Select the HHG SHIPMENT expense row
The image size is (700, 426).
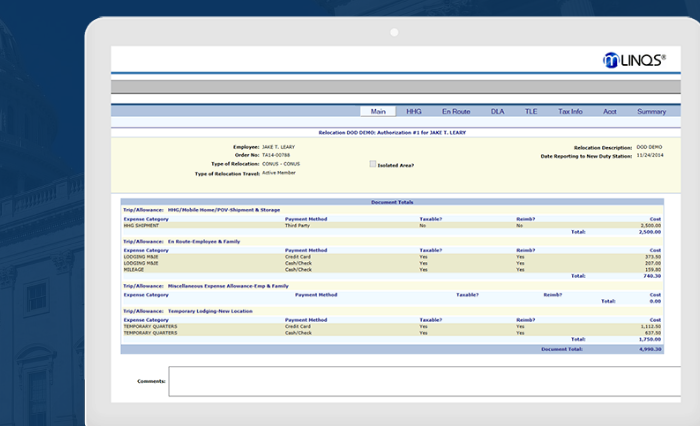tap(142, 226)
